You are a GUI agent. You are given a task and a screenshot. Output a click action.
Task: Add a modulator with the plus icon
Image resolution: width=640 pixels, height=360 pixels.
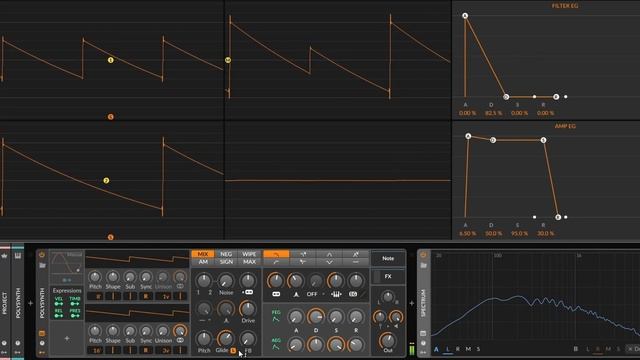(67, 338)
